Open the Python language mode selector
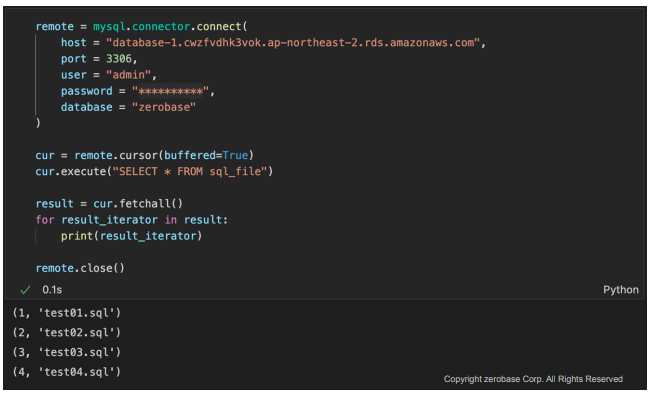 click(x=620, y=290)
